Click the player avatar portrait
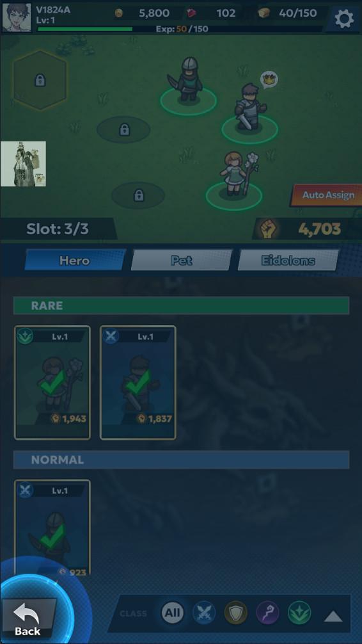 point(17,18)
